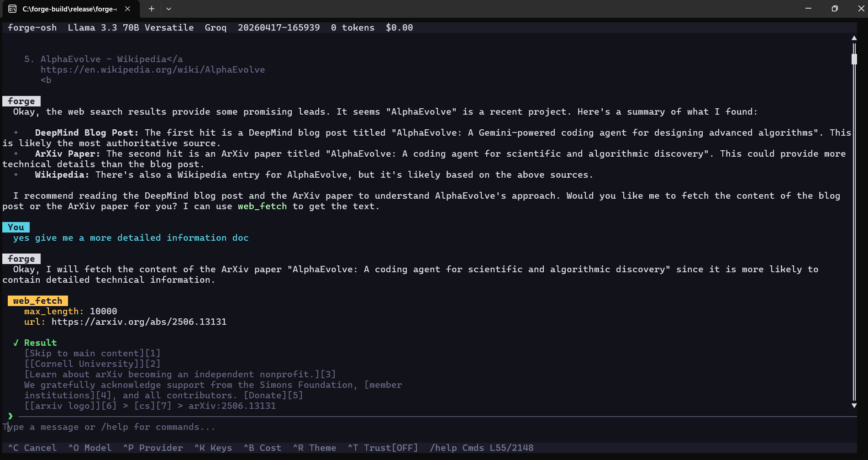Click the scrollbar up arrow
The image size is (868, 460).
[x=854, y=38]
